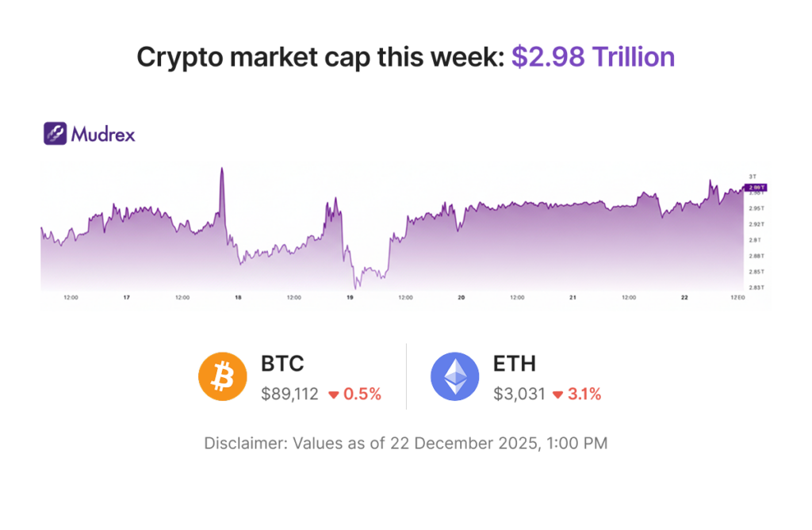The height and width of the screenshot is (530, 812).
Task: Click the Ethereum price $3,031
Action: point(519,394)
